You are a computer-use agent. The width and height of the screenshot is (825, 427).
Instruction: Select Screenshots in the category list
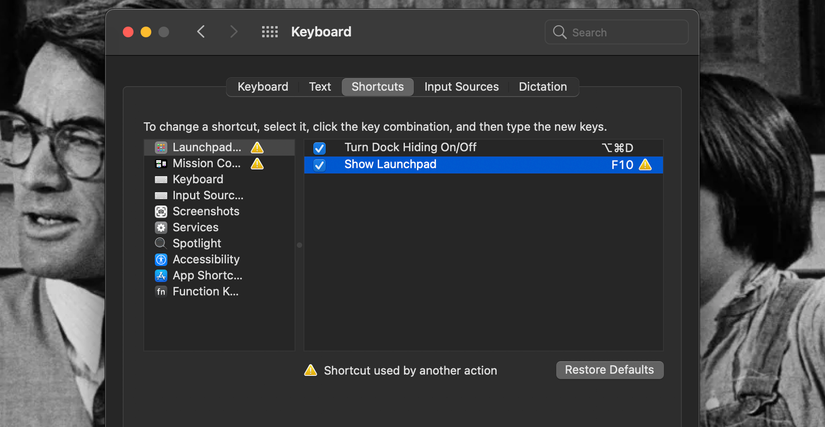click(x=219, y=211)
